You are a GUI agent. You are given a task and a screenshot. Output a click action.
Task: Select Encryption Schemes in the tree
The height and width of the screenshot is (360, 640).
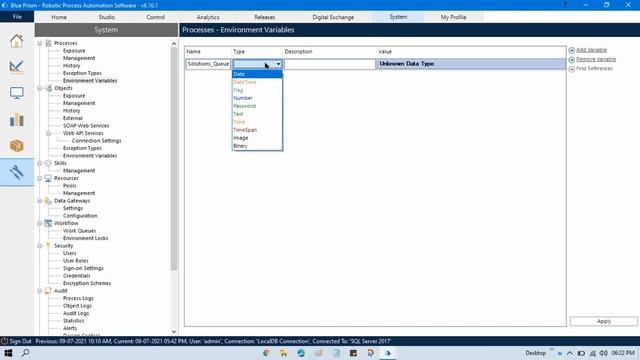[x=87, y=283]
